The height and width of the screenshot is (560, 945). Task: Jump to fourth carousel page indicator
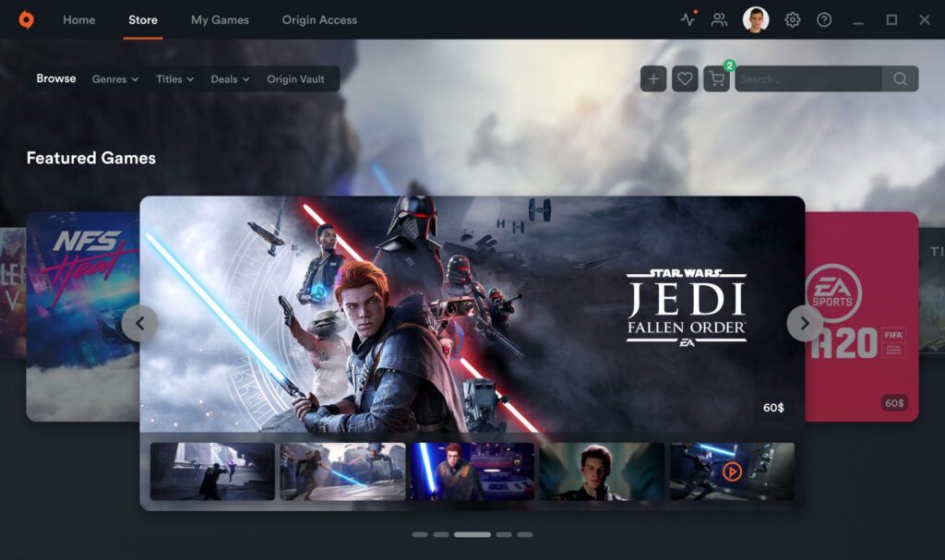pyautogui.click(x=504, y=535)
